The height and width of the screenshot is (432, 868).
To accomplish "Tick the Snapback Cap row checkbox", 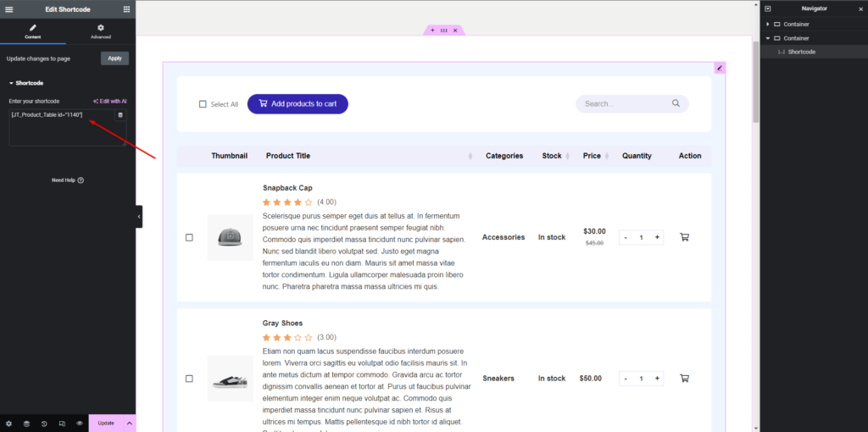I will pos(189,237).
